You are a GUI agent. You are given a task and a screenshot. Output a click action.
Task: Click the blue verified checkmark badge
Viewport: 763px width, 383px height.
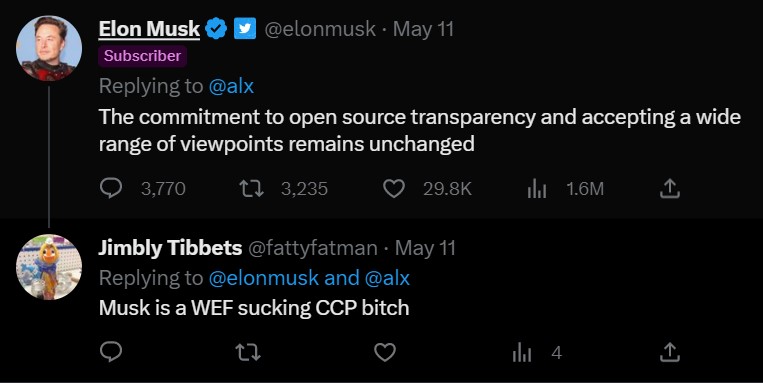tap(216, 29)
